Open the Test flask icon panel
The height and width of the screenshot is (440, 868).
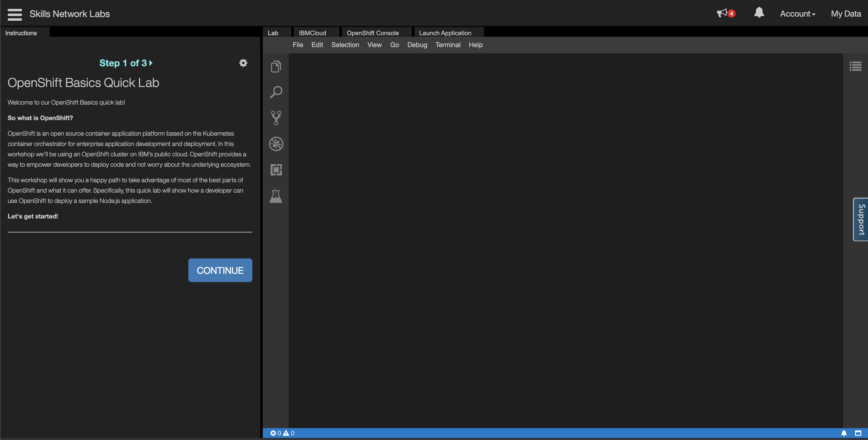276,196
